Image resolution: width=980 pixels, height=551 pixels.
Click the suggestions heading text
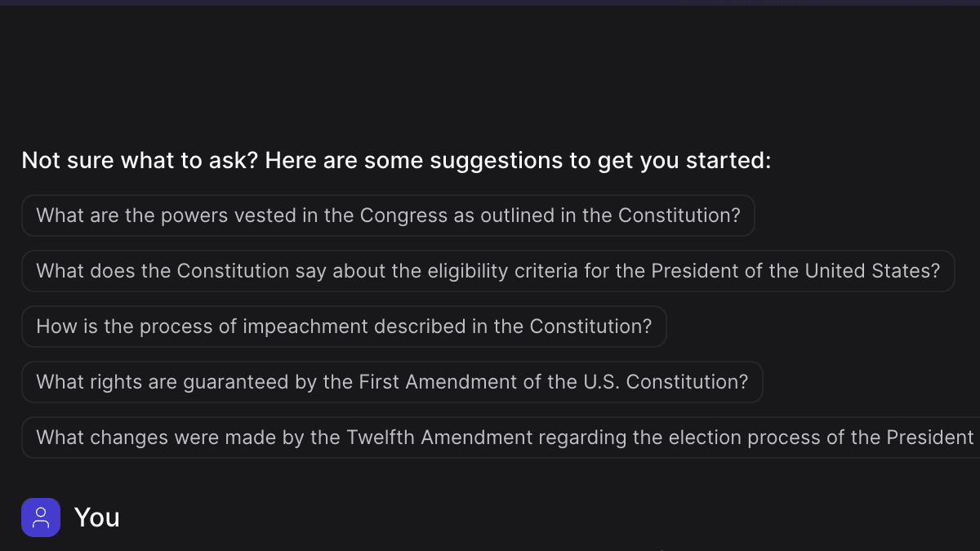(x=396, y=160)
